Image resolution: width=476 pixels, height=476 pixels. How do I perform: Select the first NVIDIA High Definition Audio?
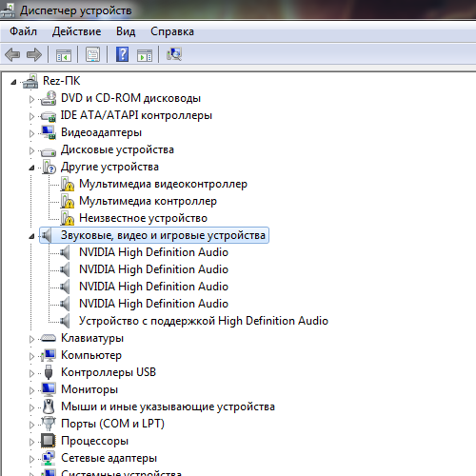pyautogui.click(x=153, y=252)
